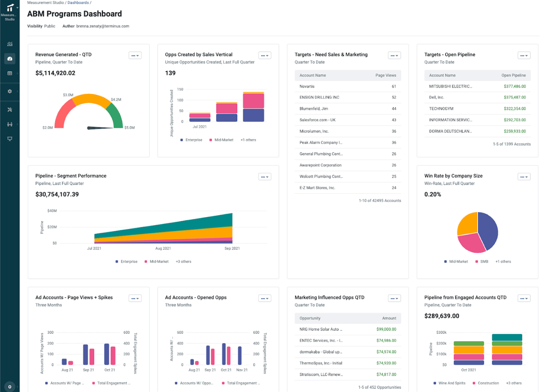Expand options menu for Win Rate by Company Size
Screen dimensions: 540x392
tap(524, 177)
